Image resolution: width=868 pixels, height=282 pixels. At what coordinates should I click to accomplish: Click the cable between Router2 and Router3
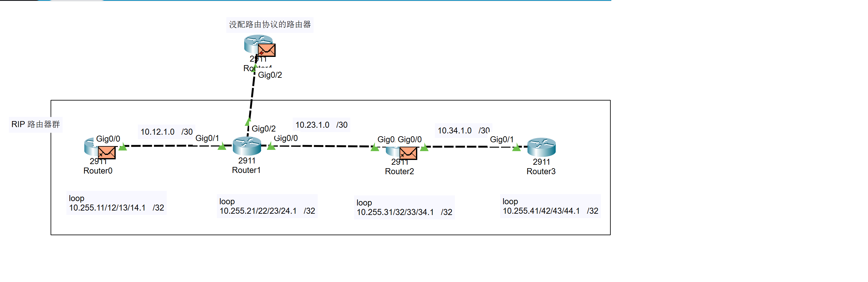[472, 147]
